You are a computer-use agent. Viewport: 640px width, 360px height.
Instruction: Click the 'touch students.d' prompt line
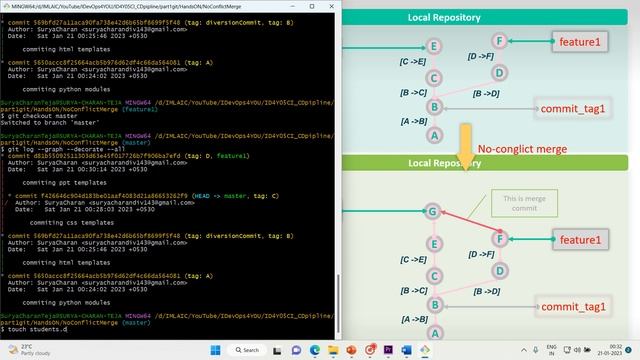point(34,329)
